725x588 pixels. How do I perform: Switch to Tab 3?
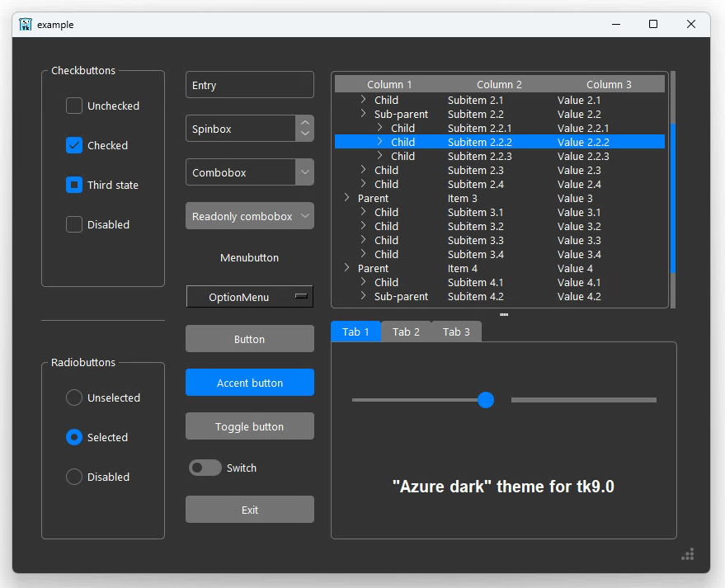click(x=456, y=332)
